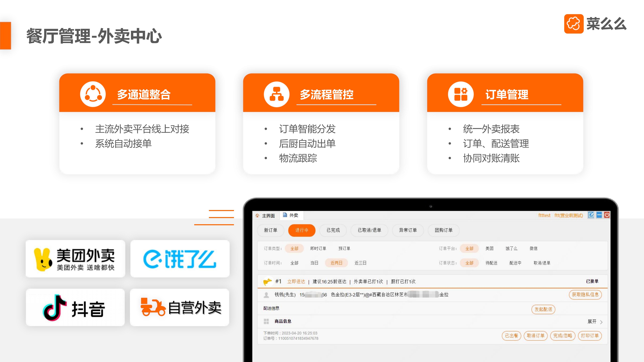
Task: Click the 已接单 status label
Action: (592, 281)
